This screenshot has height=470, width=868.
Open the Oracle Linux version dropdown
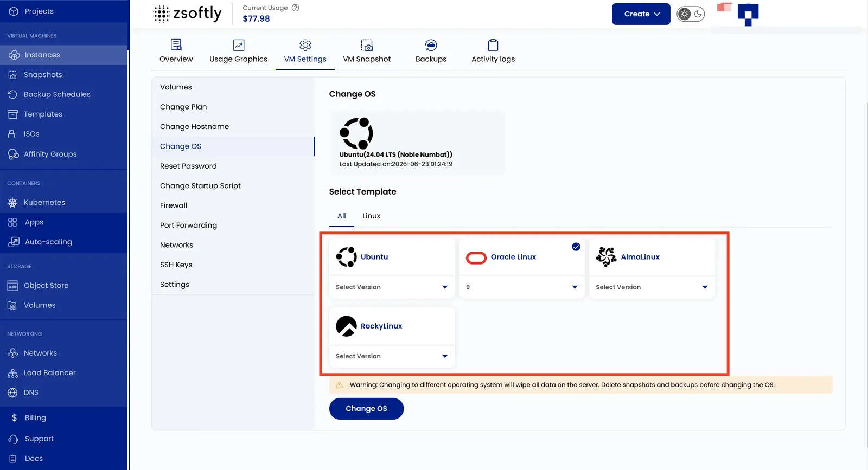[522, 287]
